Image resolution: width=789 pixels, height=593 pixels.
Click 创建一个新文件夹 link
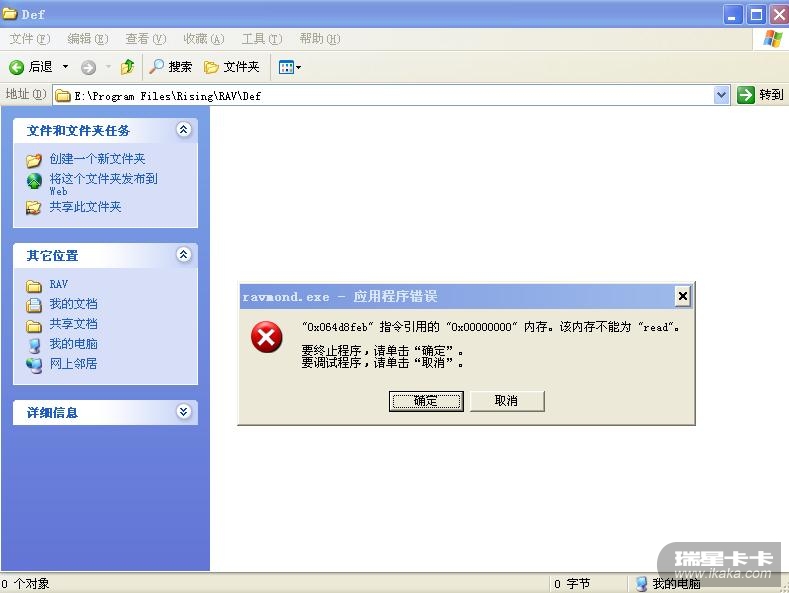(x=98, y=159)
